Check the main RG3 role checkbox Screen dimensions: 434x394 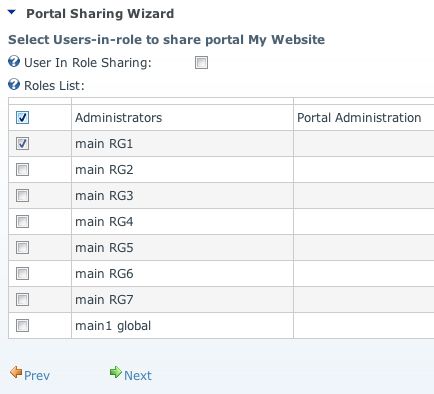point(22,195)
